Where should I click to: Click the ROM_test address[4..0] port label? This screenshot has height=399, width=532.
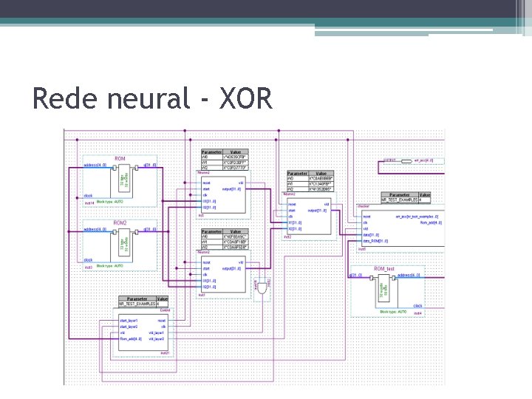pyautogui.click(x=409, y=276)
